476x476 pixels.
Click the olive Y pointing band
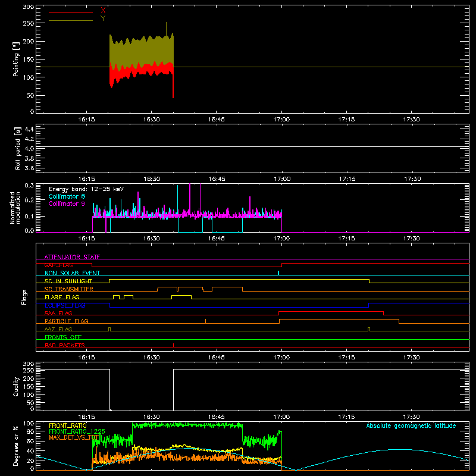[x=142, y=52]
